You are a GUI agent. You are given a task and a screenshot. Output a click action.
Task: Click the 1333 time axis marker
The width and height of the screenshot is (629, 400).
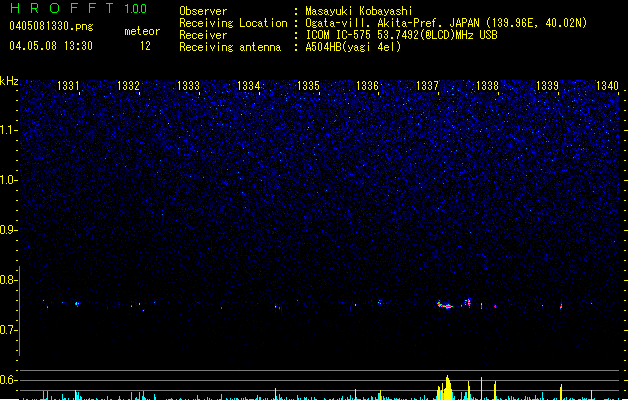pos(188,86)
